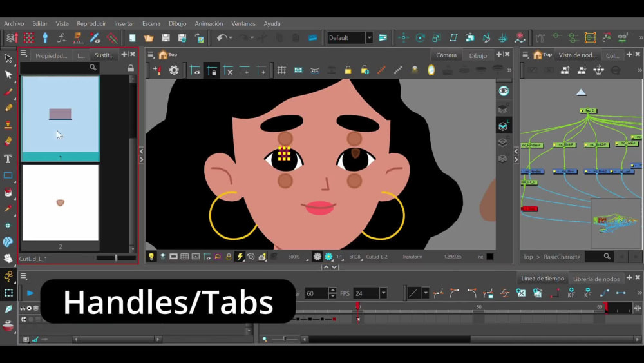
Task: Select the Stamp tool in left toolbar
Action: 8,124
